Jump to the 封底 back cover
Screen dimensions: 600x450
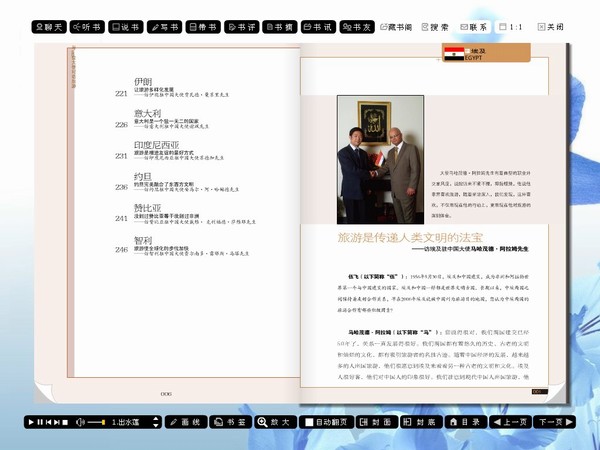pyautogui.click(x=421, y=422)
